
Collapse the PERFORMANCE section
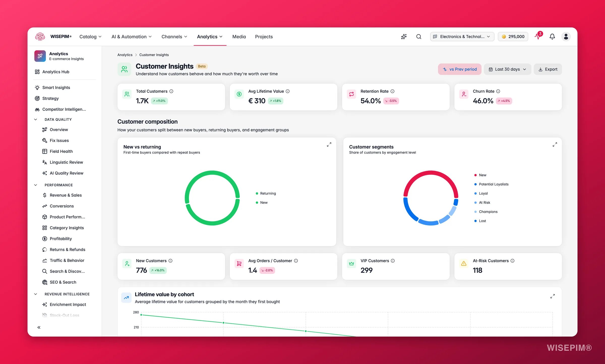pos(36,185)
